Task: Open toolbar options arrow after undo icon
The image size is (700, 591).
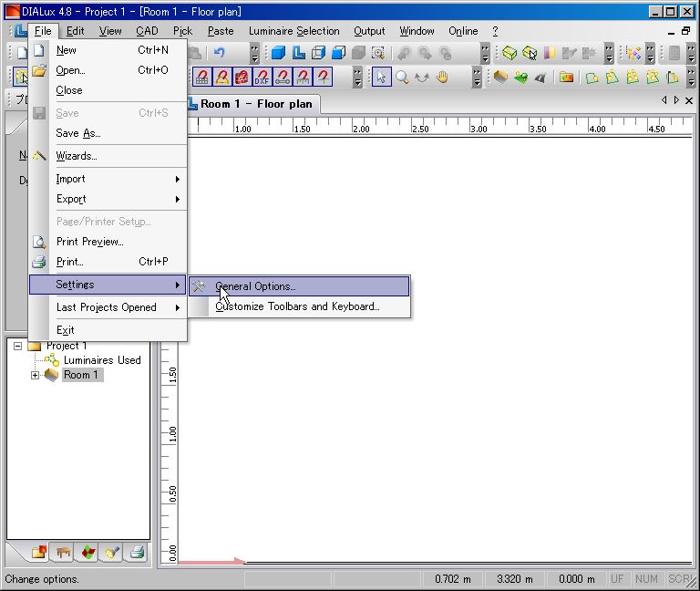Action: (x=254, y=53)
